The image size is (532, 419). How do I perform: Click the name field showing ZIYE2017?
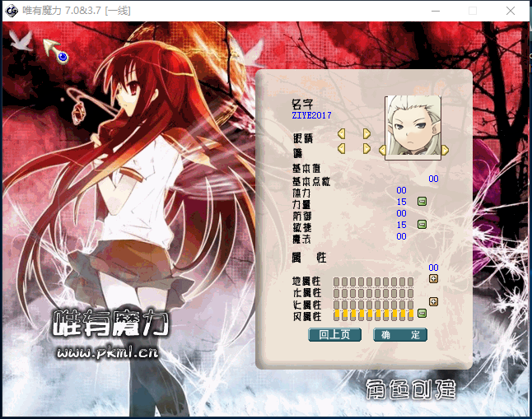click(x=311, y=116)
